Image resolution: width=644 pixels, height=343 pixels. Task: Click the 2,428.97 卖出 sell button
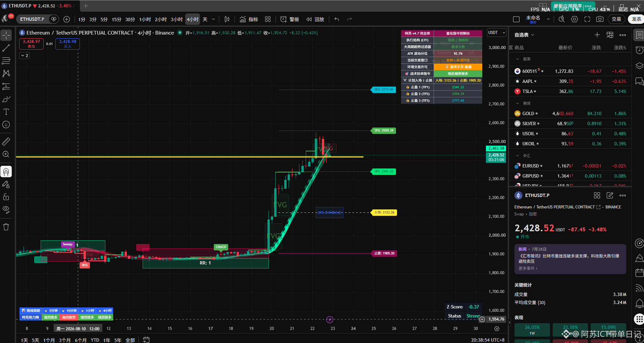point(31,44)
